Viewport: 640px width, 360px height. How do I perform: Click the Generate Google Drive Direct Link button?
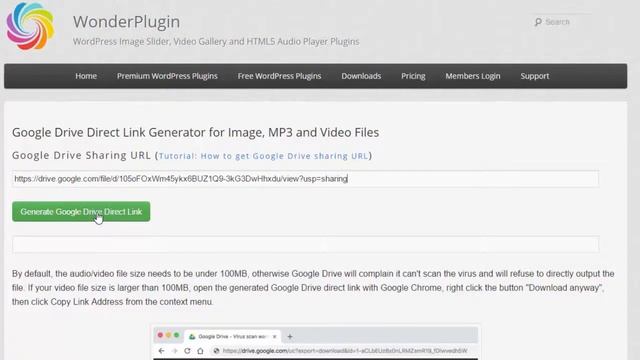tap(81, 212)
